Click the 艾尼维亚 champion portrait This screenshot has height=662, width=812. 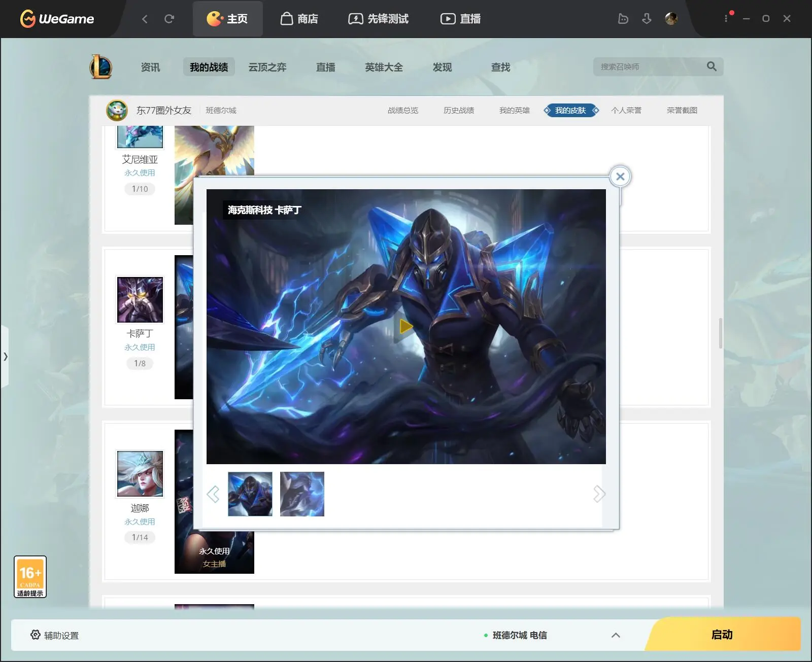tap(140, 137)
